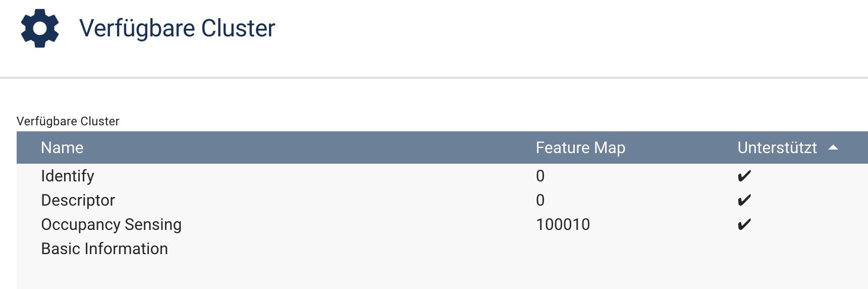Click the large Verfügbare Cluster page heading
Viewport: 868px width, 289px height.
tap(177, 28)
